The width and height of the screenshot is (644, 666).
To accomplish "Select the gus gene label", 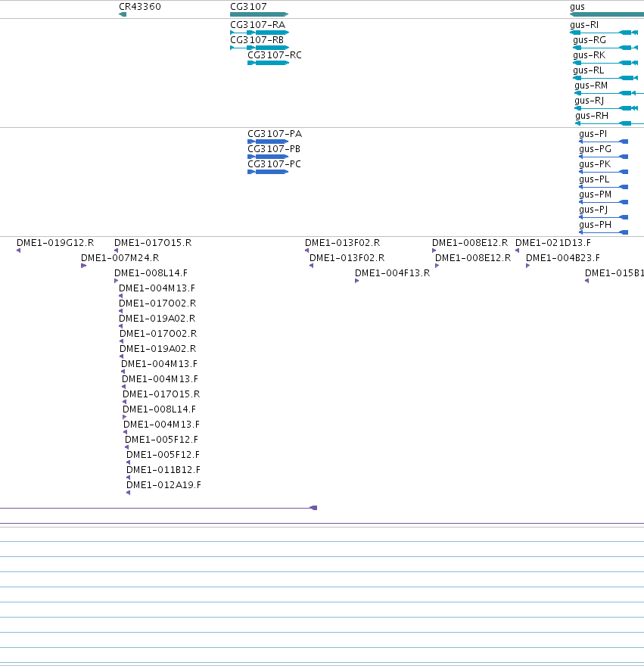I will [577, 7].
